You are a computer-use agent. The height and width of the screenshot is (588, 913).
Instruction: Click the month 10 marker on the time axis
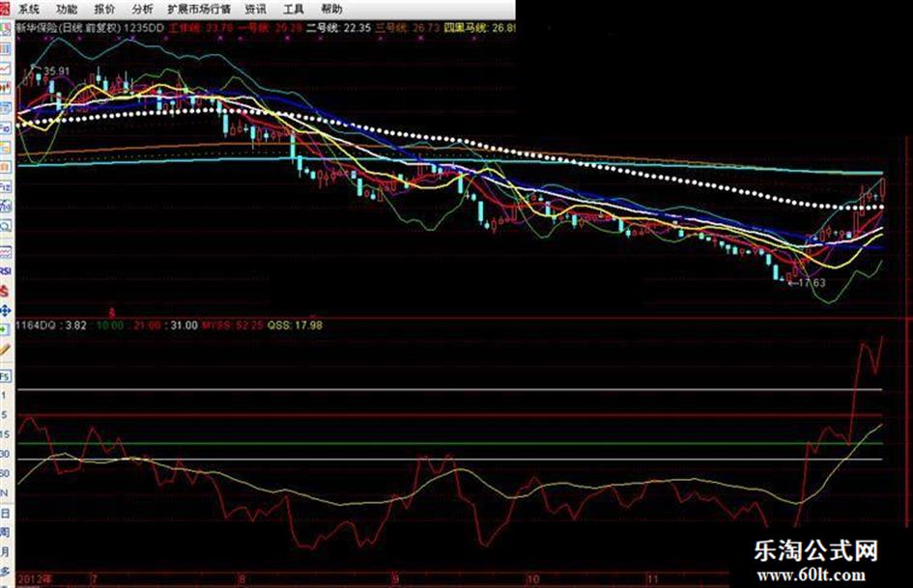click(x=532, y=579)
